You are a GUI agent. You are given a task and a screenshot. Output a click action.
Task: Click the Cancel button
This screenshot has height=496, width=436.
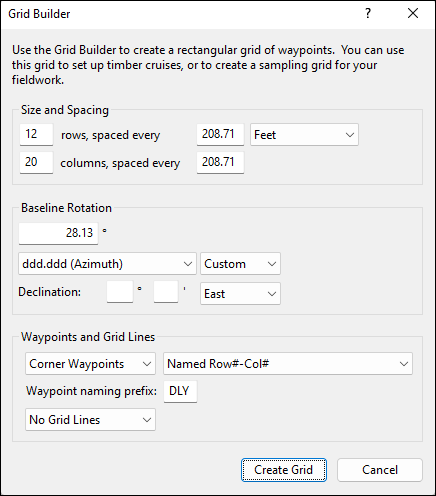380,470
